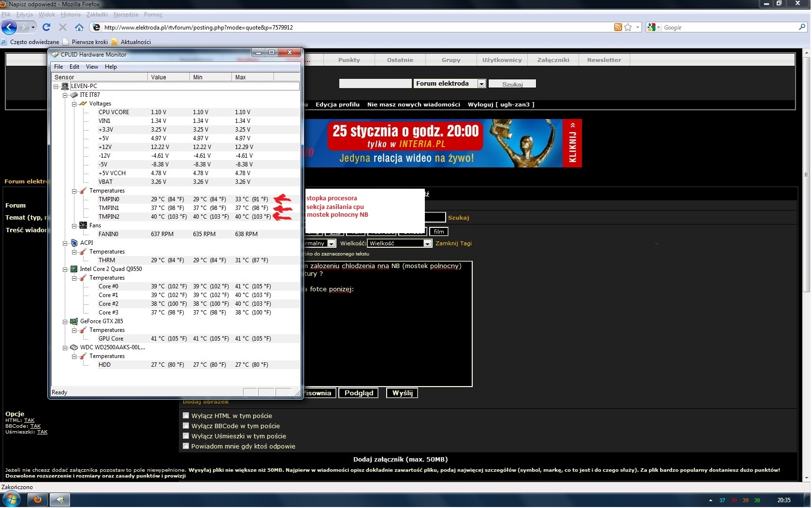812x508 pixels.
Task: Click the forum search text field
Action: point(375,84)
